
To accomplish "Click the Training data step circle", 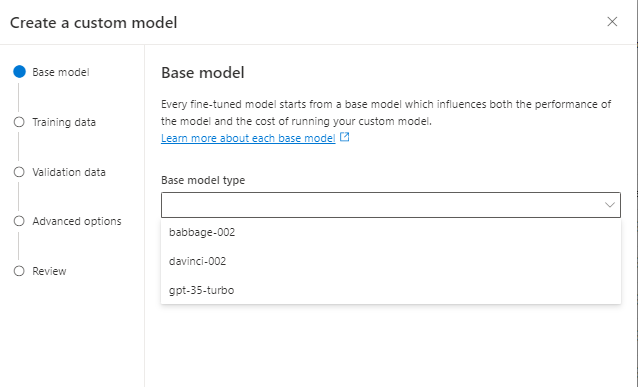I will [19, 122].
